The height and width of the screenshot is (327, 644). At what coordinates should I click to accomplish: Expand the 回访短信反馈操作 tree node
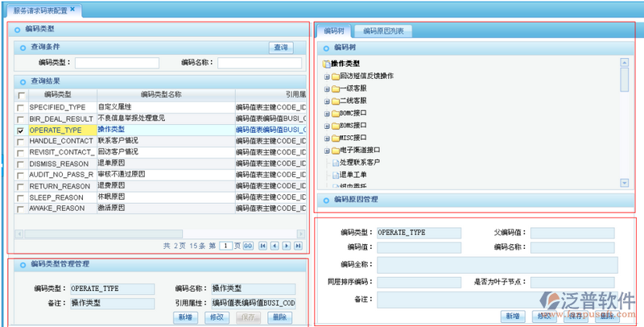click(x=326, y=77)
